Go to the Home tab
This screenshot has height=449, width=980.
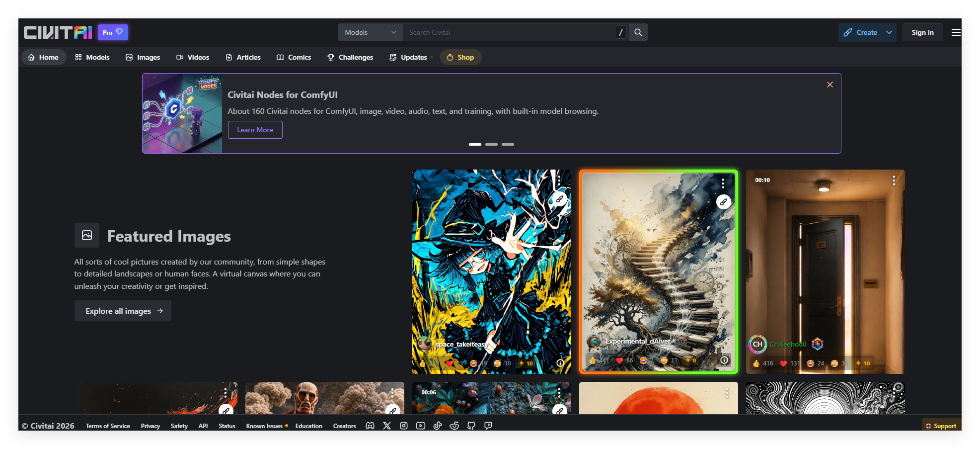[44, 57]
